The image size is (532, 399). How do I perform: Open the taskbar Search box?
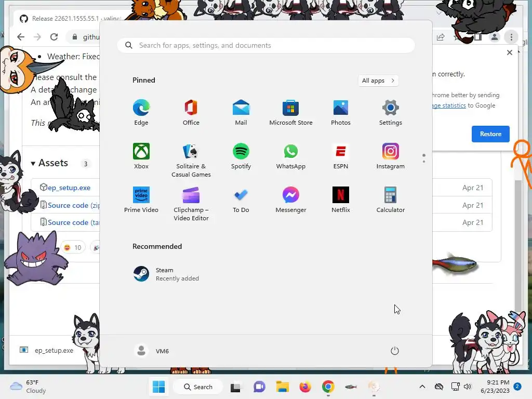(198, 387)
